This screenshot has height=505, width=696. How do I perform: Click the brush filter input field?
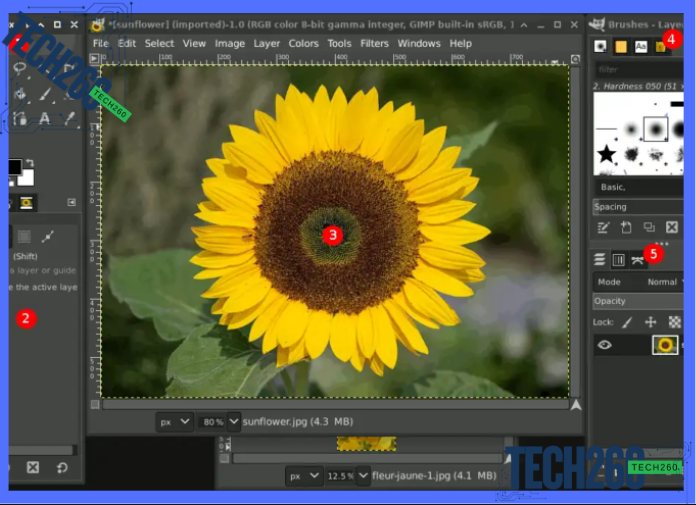click(639, 69)
